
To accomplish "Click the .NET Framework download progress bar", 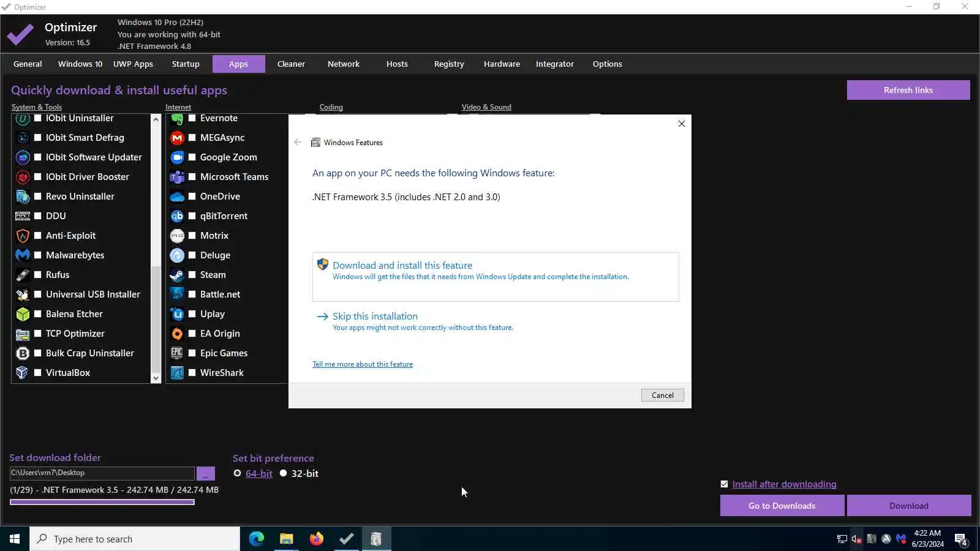I will [x=102, y=503].
